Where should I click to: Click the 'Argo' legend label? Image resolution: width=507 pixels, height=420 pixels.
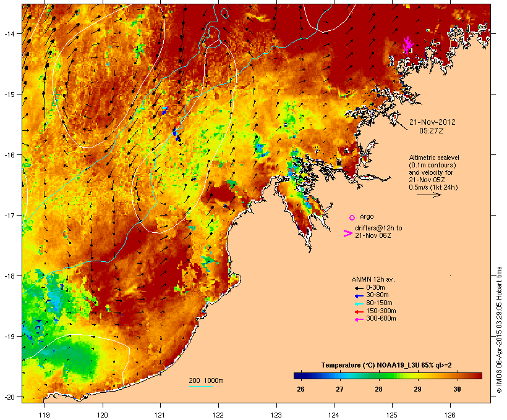[x=367, y=216]
